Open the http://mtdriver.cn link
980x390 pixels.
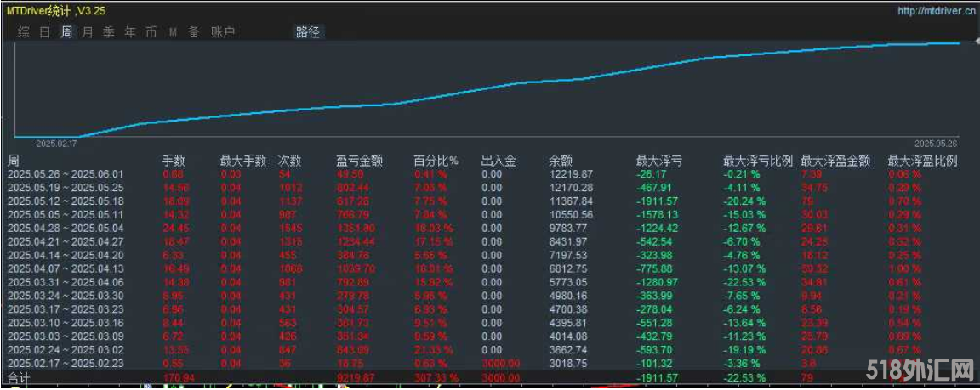tap(937, 10)
